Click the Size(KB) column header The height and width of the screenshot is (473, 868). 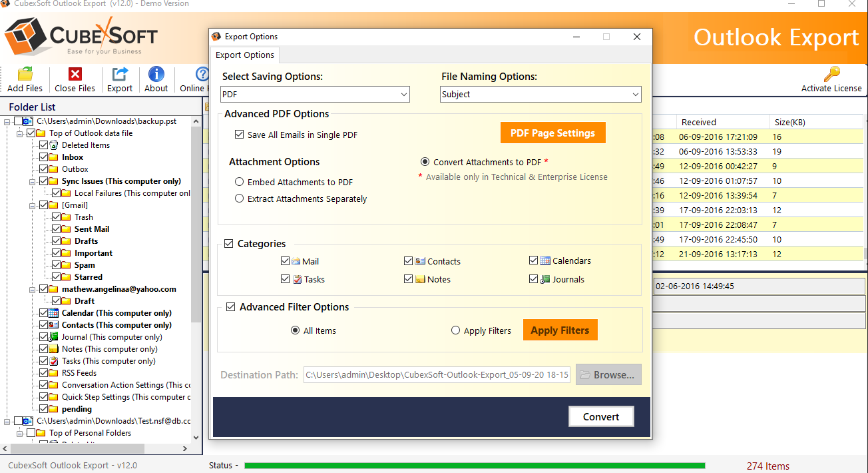[816, 122]
